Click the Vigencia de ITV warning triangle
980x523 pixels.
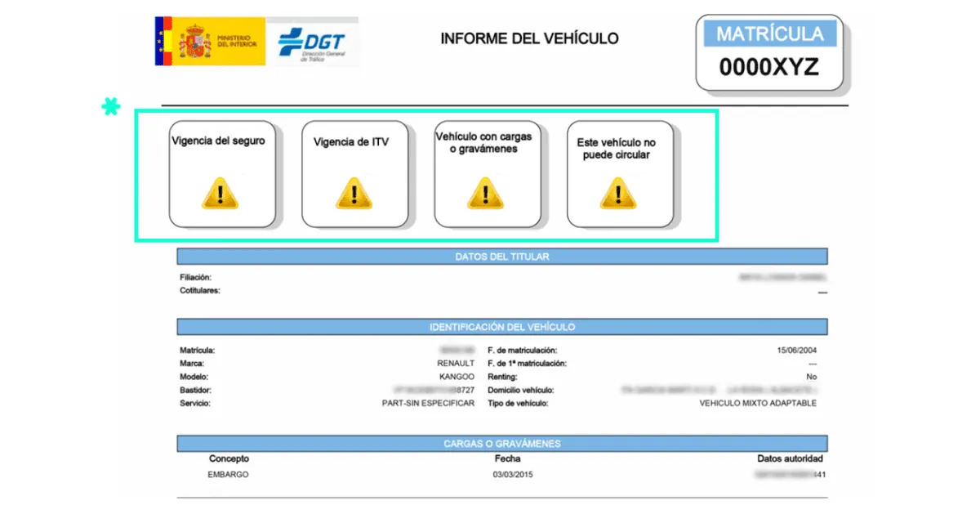click(x=353, y=193)
